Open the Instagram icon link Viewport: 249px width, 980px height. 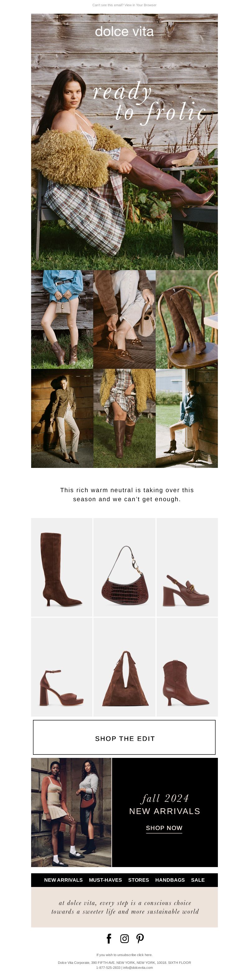pos(125,939)
